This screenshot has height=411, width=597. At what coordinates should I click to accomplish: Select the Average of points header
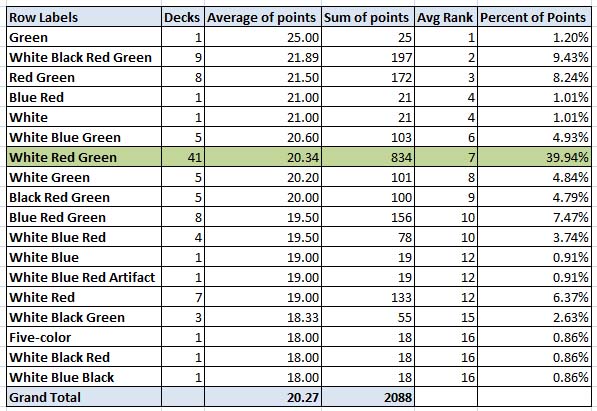[263, 17]
